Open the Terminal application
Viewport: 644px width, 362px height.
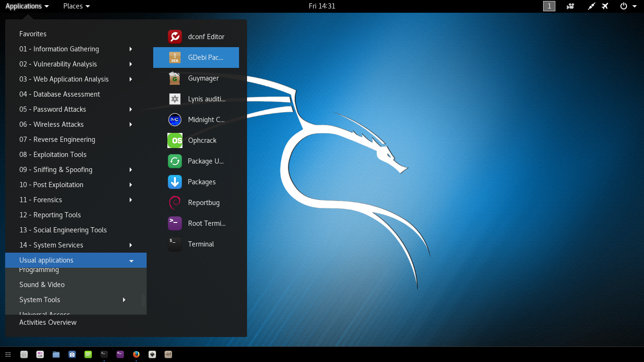point(201,244)
